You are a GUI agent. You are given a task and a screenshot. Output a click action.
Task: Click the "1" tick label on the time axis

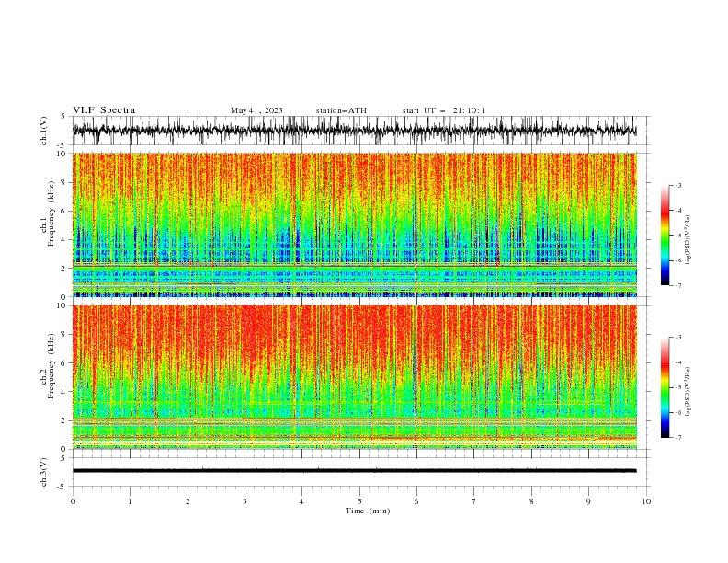(x=130, y=501)
